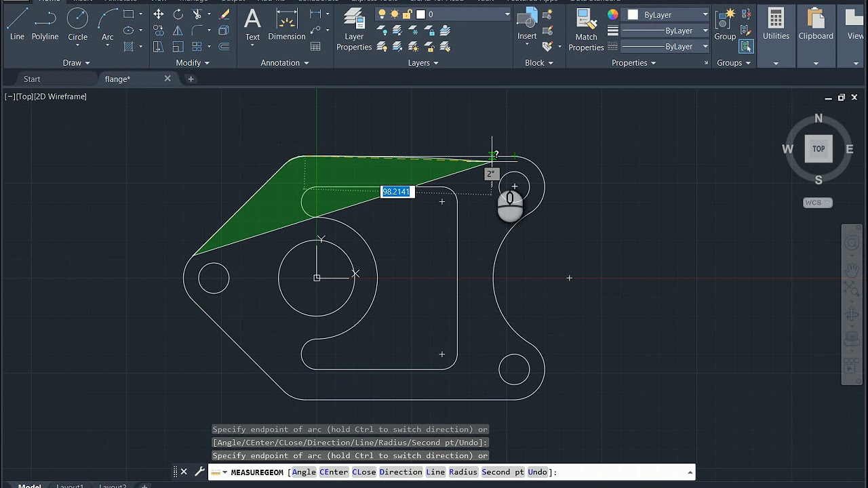The width and height of the screenshot is (868, 488).
Task: Expand the Modify panel
Action: (193, 62)
